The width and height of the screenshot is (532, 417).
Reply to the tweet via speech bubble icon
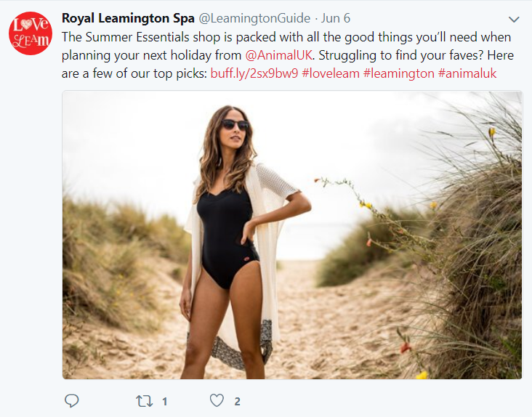point(71,400)
